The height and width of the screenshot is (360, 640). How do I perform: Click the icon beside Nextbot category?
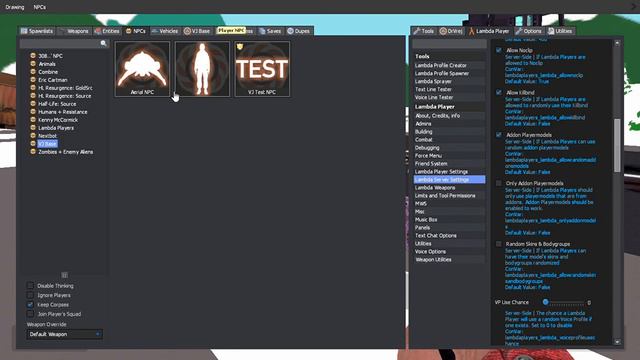33,136
